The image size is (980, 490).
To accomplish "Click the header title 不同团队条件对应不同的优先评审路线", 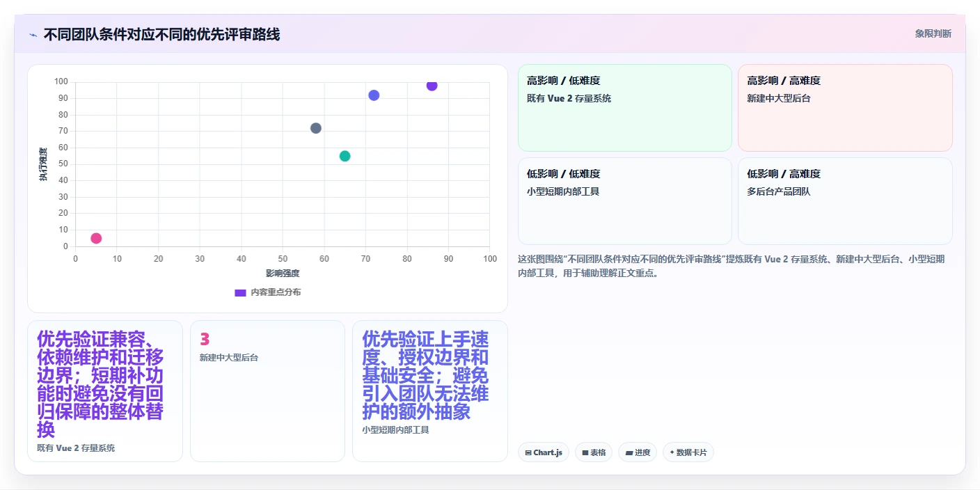I will click(161, 34).
